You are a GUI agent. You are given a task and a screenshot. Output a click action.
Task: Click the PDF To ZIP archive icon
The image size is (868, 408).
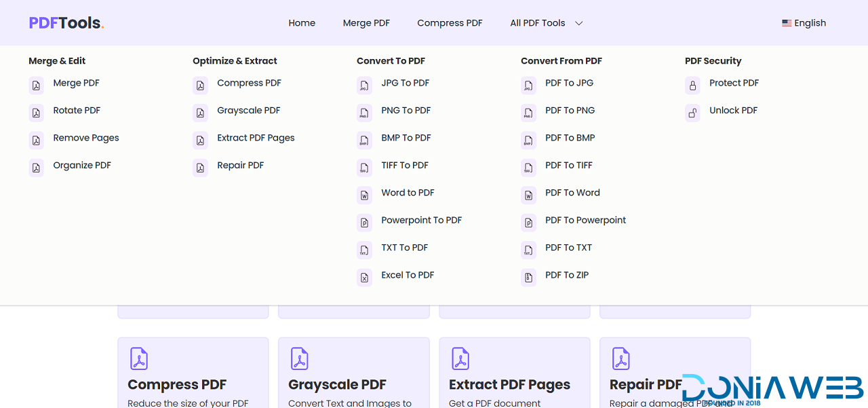[x=528, y=278]
